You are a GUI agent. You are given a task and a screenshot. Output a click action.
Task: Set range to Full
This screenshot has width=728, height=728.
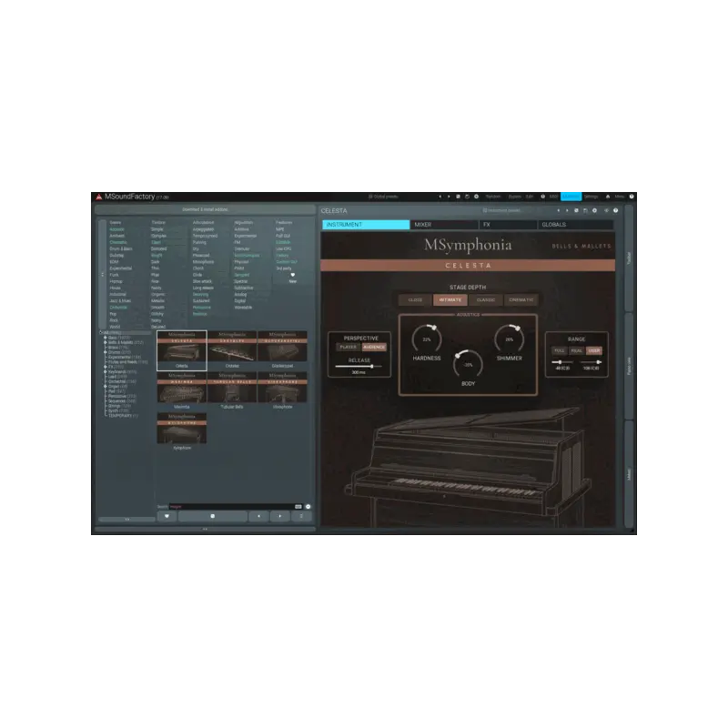coord(560,350)
